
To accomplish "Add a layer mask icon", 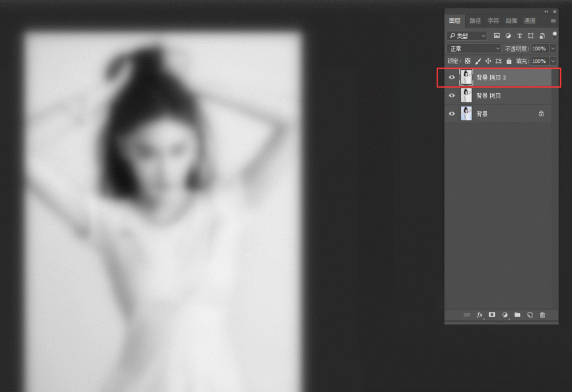I will click(492, 315).
